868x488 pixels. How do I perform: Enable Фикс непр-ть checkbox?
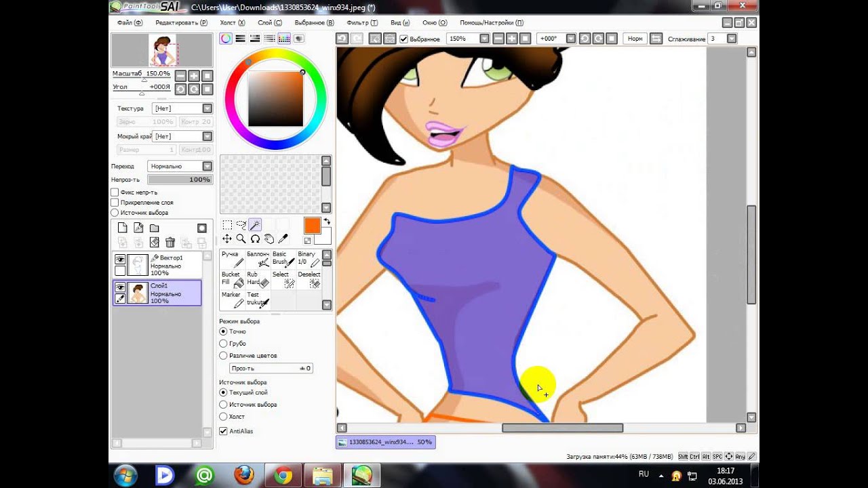(115, 192)
